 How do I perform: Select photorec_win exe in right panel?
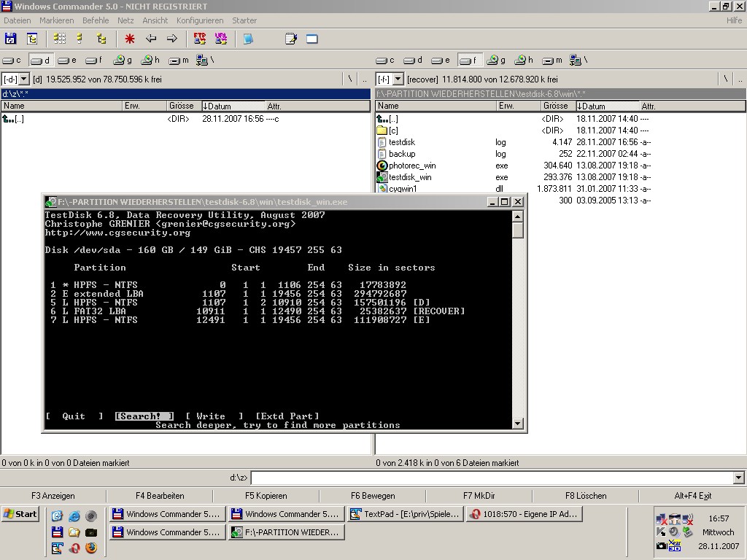514,166
